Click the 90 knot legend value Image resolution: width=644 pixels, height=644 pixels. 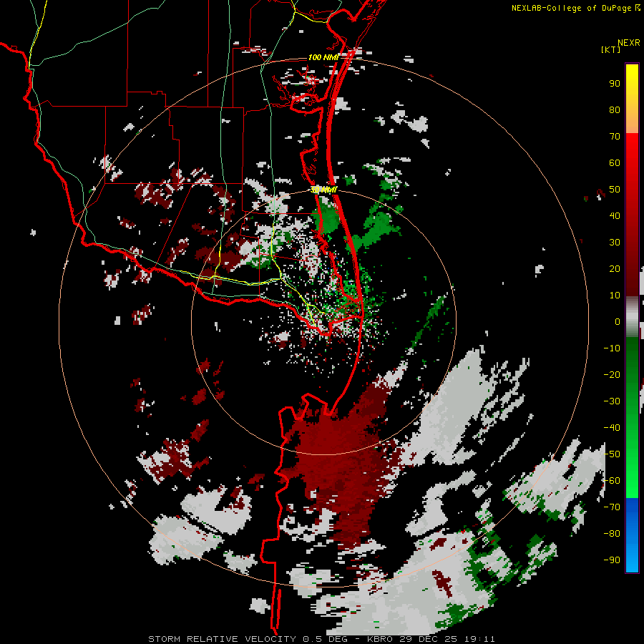pos(615,84)
